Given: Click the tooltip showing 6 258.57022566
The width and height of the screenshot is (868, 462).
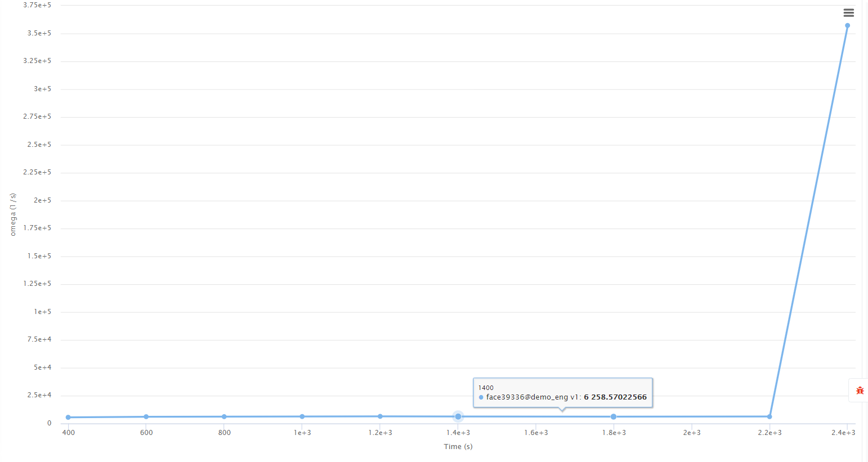Looking at the screenshot, I should (562, 392).
